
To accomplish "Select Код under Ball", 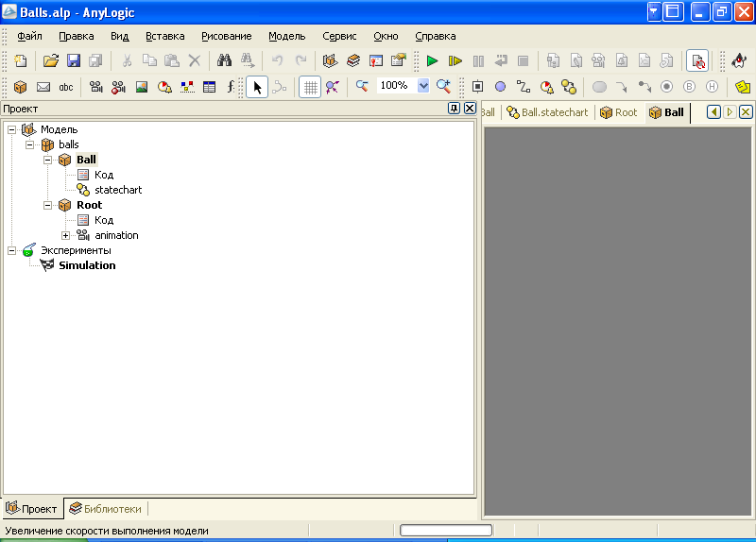I will [104, 175].
